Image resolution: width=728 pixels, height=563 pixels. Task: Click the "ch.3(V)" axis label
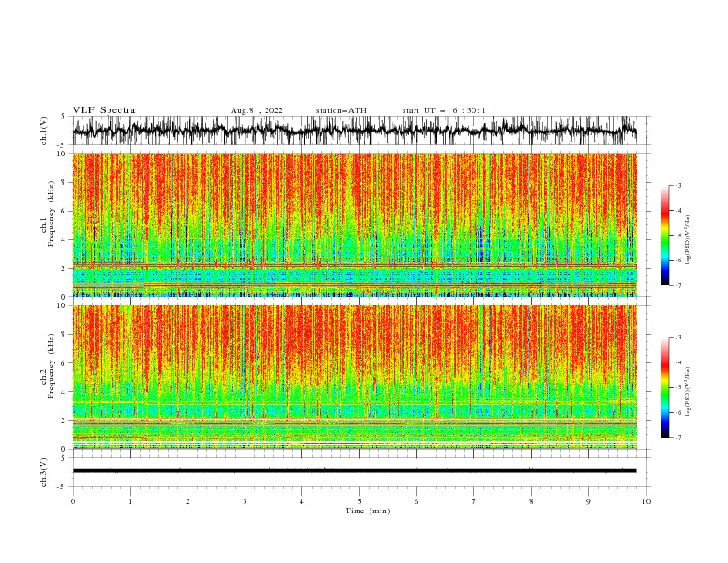click(44, 472)
